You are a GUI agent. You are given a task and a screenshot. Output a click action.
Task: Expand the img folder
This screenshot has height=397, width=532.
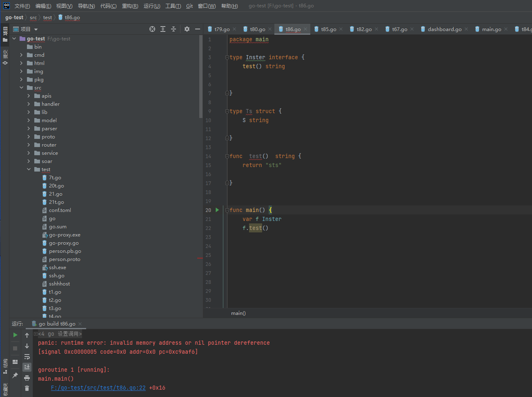pyautogui.click(x=21, y=71)
